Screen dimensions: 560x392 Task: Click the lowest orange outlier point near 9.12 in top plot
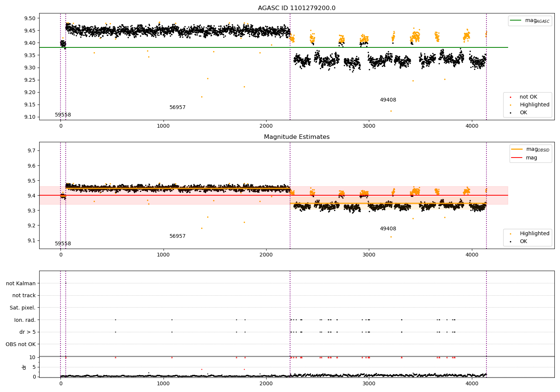[391, 111]
